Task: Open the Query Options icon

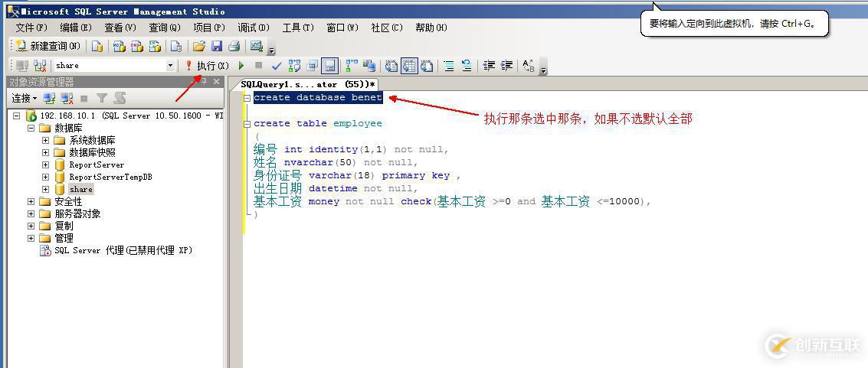Action: click(313, 66)
